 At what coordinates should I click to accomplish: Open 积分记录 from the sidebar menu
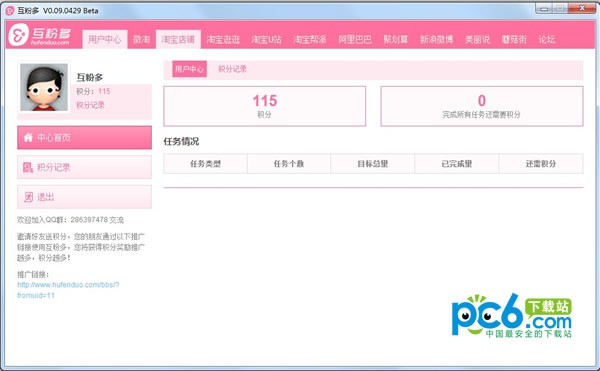(x=85, y=167)
